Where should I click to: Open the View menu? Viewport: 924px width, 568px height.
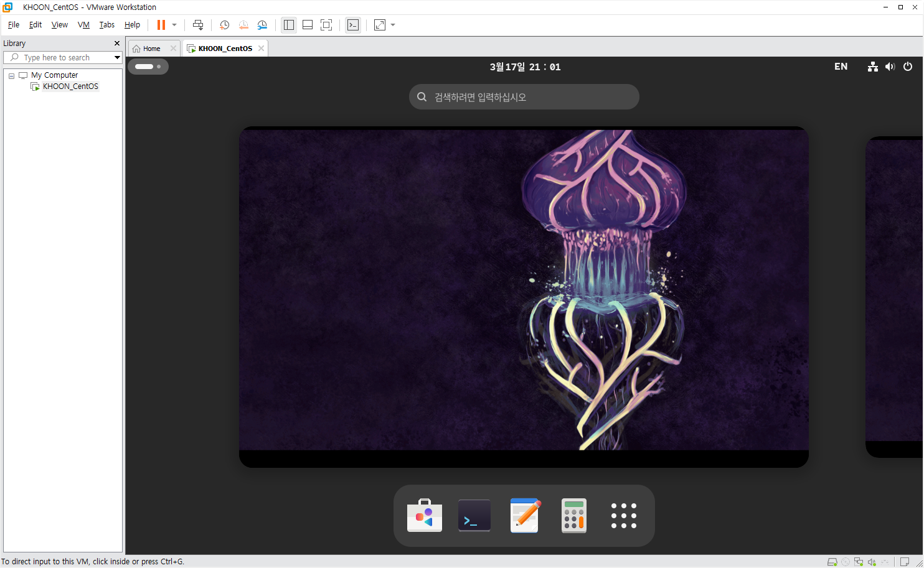pos(60,25)
